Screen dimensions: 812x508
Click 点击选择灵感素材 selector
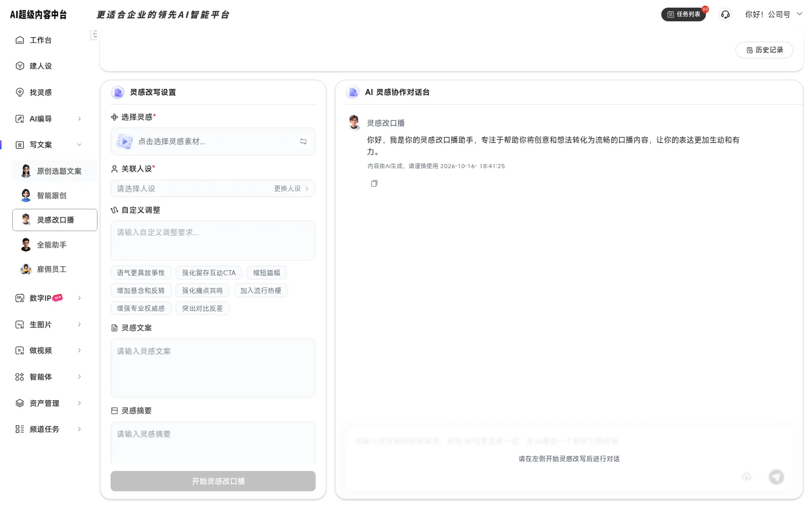pyautogui.click(x=213, y=141)
